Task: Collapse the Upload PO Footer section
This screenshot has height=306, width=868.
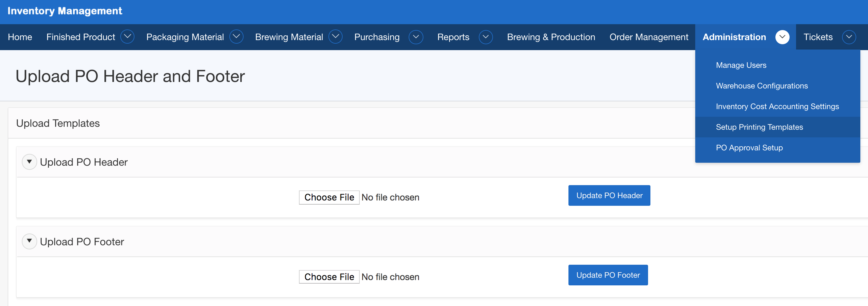Action: coord(29,241)
